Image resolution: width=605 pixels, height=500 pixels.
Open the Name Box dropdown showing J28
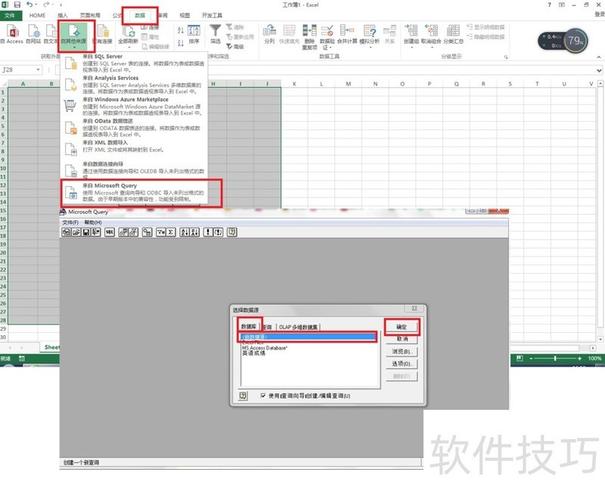coord(38,70)
